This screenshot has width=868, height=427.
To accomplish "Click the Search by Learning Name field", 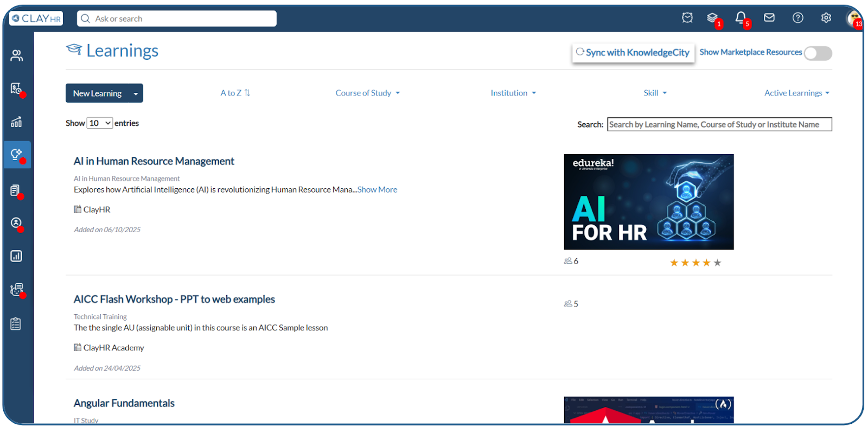I will click(719, 124).
